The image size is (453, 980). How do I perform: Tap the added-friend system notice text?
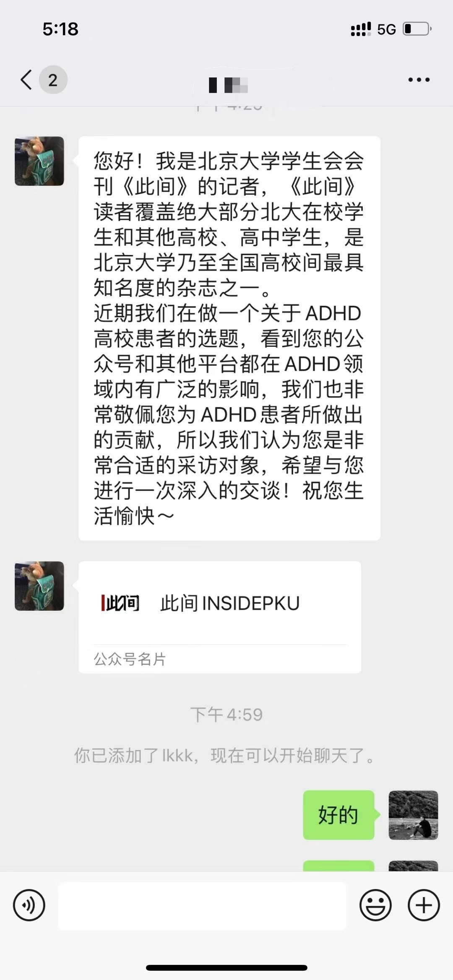tap(224, 756)
